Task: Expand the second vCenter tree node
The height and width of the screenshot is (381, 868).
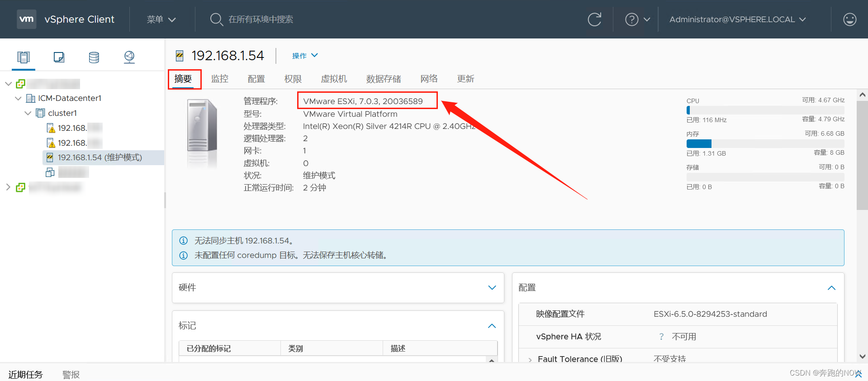Action: (x=8, y=187)
